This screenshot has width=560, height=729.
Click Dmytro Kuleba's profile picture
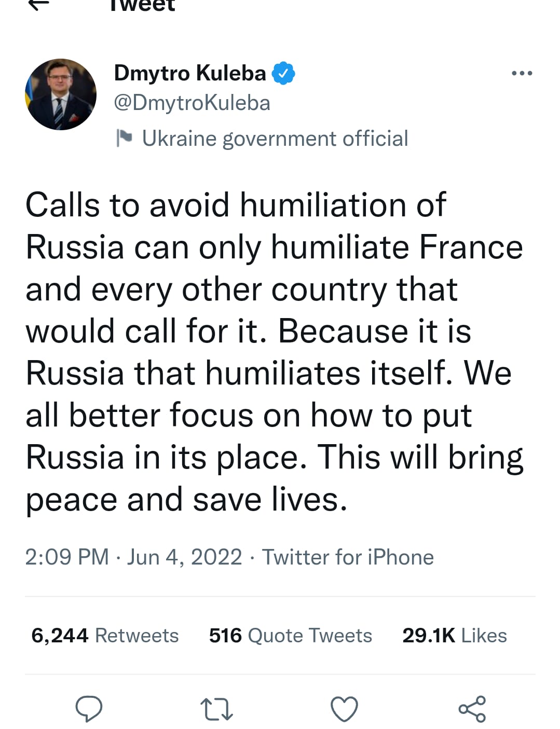click(60, 93)
